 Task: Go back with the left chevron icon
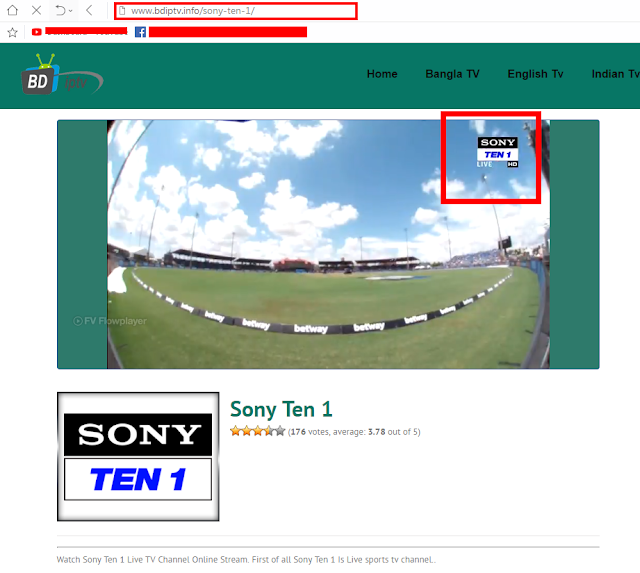(89, 10)
